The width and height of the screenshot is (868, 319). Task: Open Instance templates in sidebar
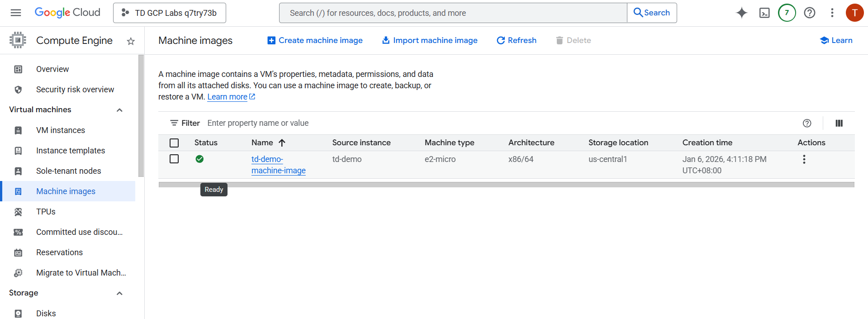tap(71, 151)
